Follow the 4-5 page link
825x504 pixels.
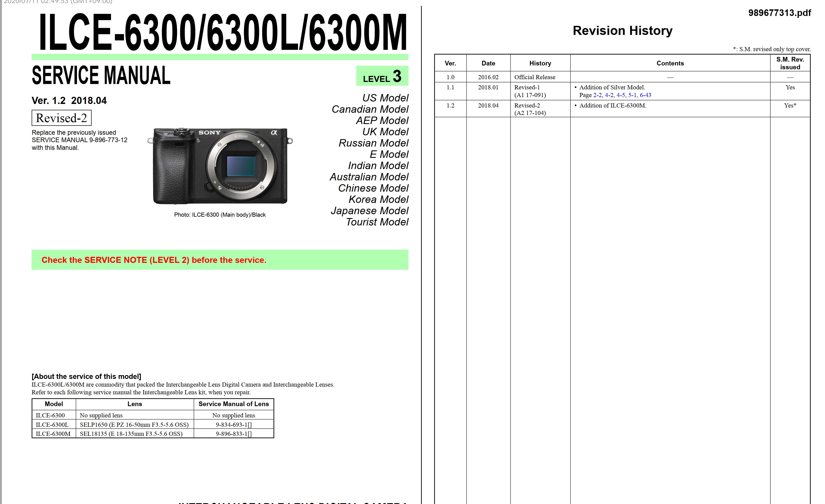(x=620, y=95)
